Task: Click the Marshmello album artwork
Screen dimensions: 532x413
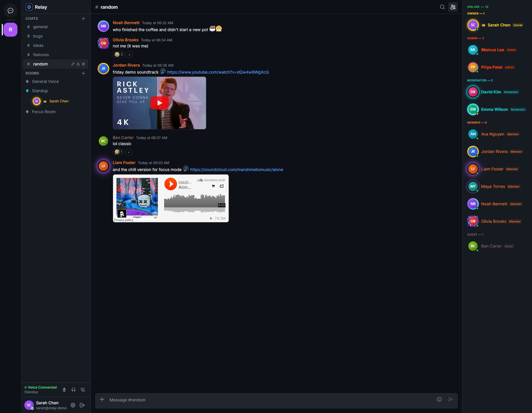Action: point(137,198)
